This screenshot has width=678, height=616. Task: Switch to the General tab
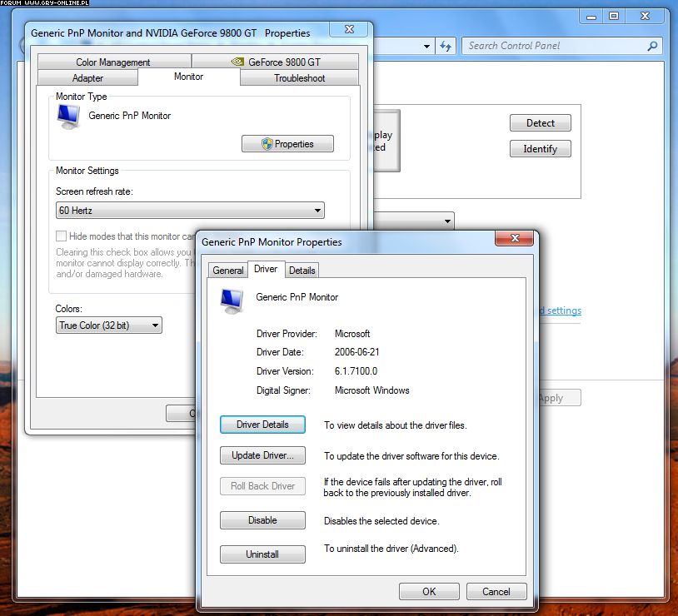coord(228,271)
